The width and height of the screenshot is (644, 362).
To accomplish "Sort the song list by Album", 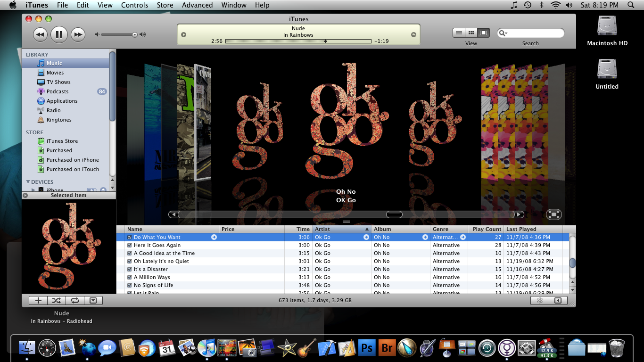I will pyautogui.click(x=401, y=229).
